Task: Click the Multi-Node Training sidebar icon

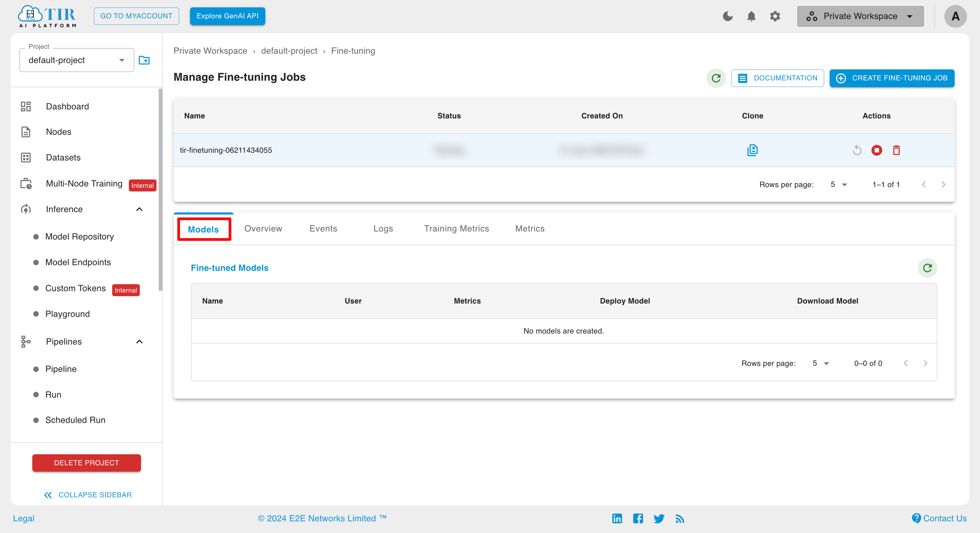Action: pyautogui.click(x=26, y=183)
